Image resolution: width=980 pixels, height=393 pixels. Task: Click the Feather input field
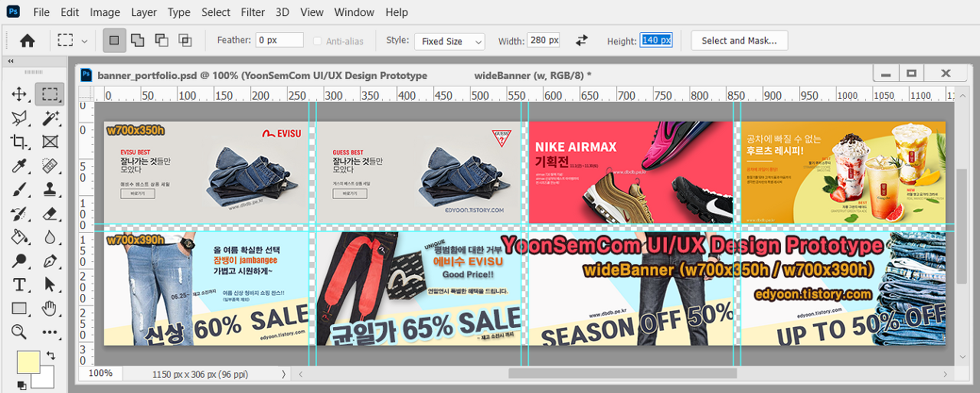(x=279, y=41)
